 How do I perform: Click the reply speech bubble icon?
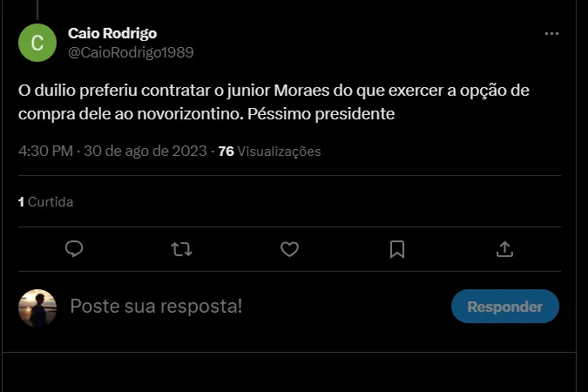(74, 249)
